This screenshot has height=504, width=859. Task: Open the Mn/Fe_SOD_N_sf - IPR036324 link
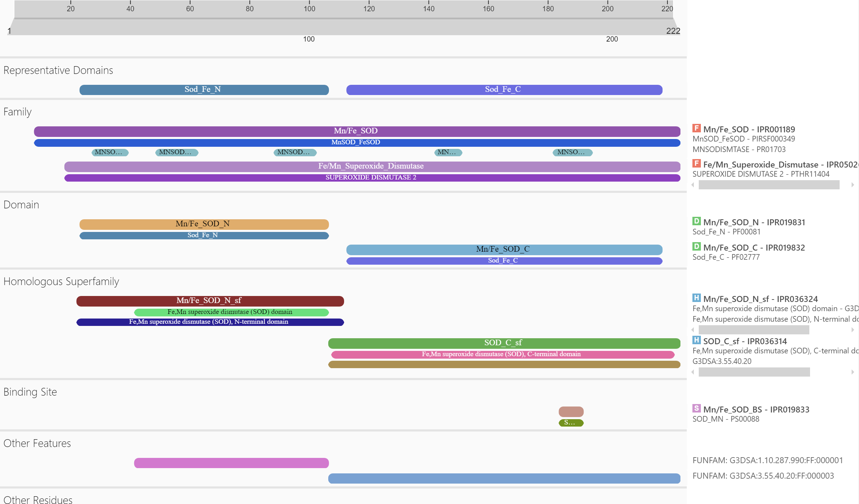[760, 299]
